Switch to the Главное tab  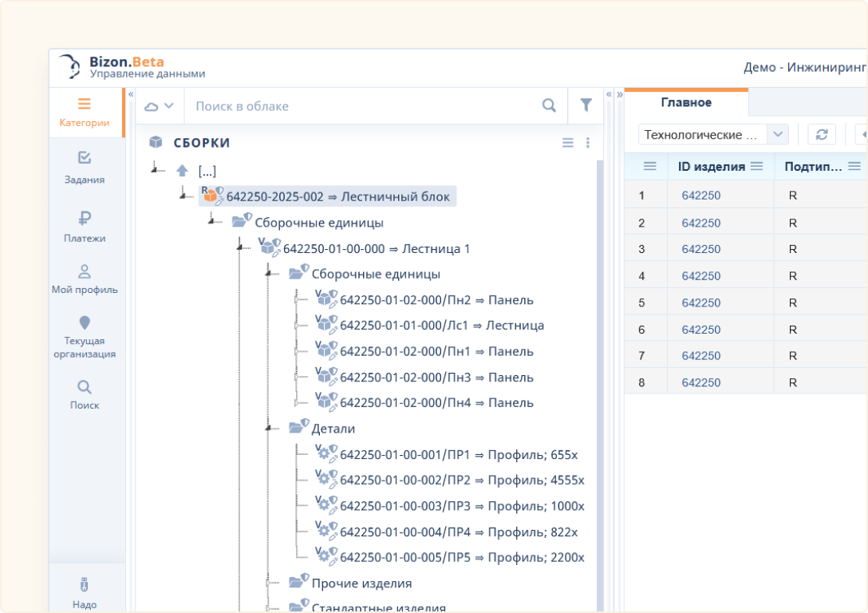[686, 102]
